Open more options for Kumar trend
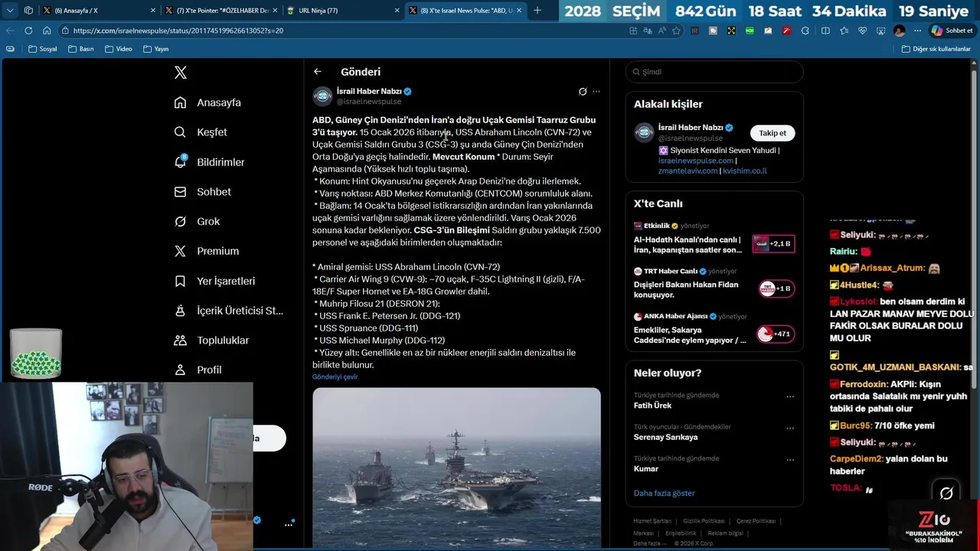The image size is (980, 551). point(790,460)
